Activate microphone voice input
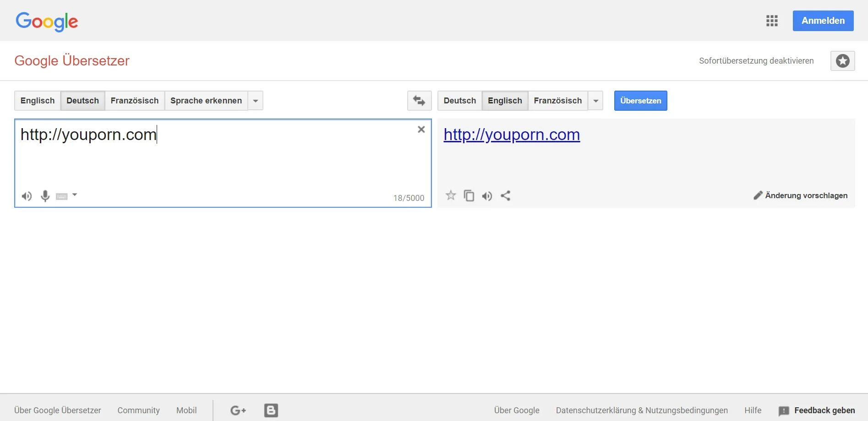This screenshot has height=421, width=868. (x=45, y=196)
